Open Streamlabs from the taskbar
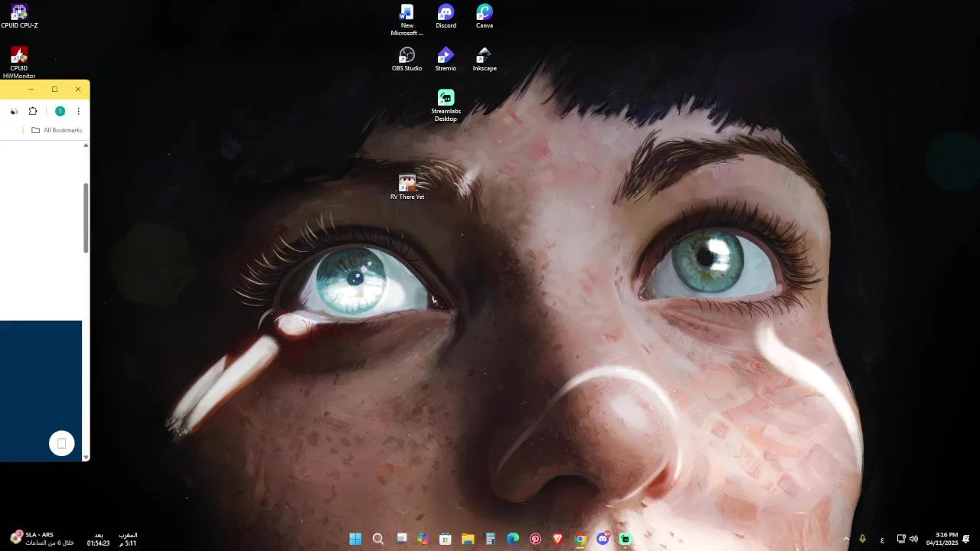Screen dimensions: 980x551 (x=626, y=539)
